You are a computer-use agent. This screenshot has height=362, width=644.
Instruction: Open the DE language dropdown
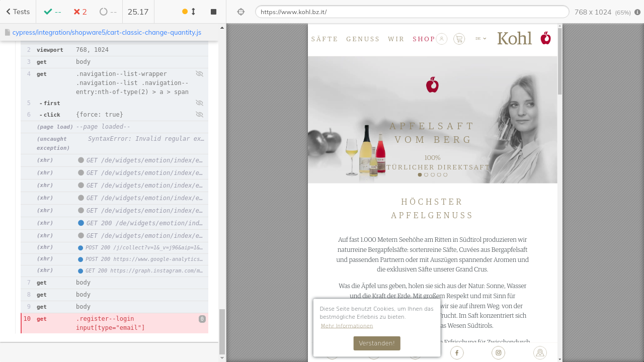[x=481, y=39]
